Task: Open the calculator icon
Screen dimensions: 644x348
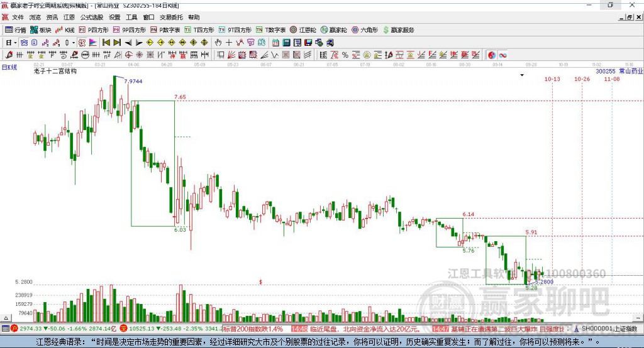Action: (286, 43)
